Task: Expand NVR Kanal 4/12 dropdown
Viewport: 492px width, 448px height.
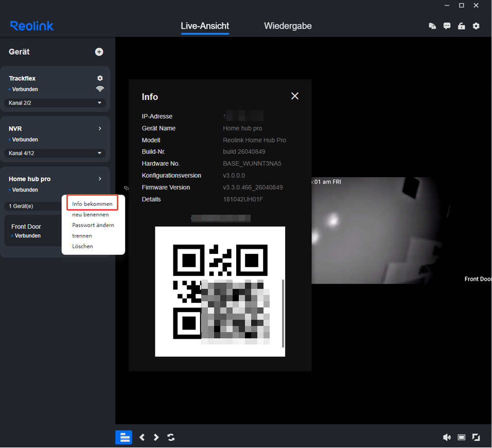Action: 55,153
